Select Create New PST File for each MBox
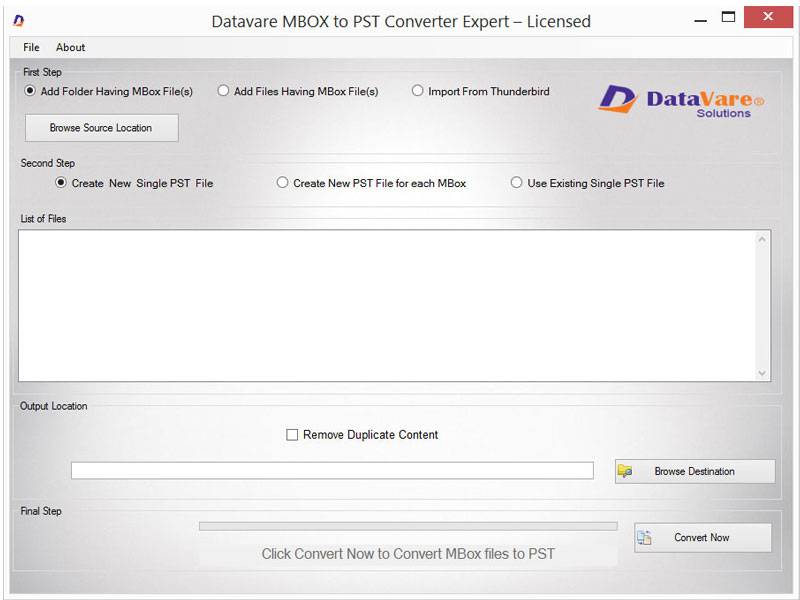The width and height of the screenshot is (800, 600). [281, 183]
